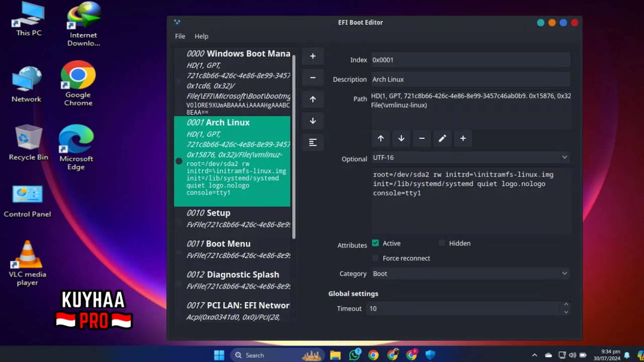Open Windows Start menu
Screen dimensions: 644x362
[219, 355]
